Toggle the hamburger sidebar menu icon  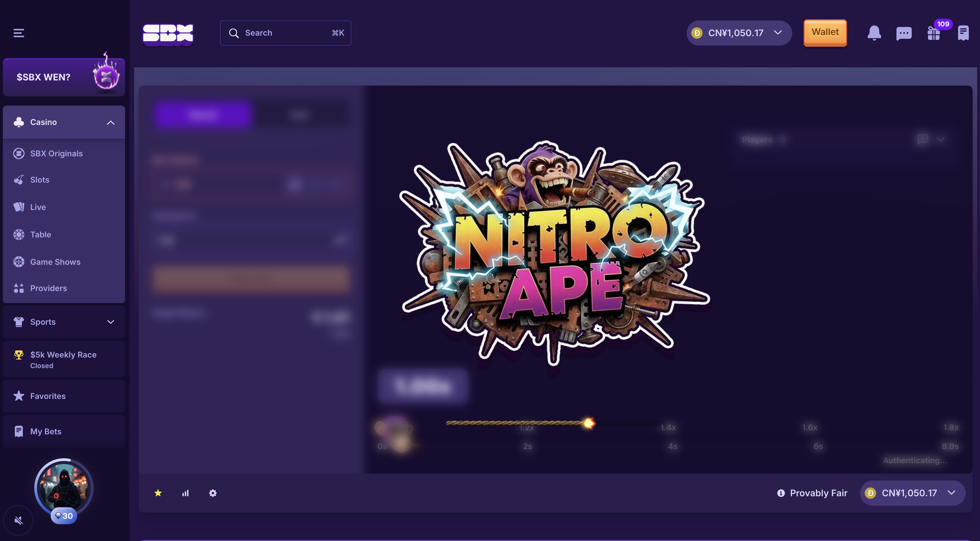(18, 33)
